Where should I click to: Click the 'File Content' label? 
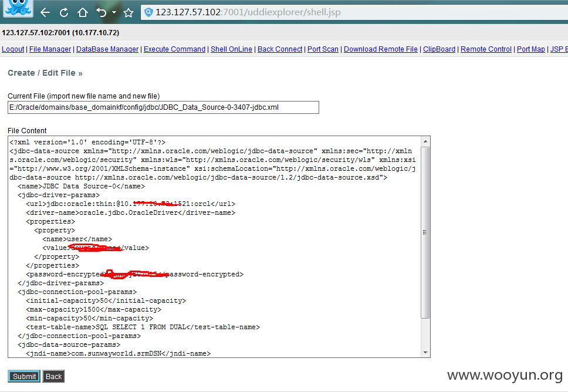point(27,131)
